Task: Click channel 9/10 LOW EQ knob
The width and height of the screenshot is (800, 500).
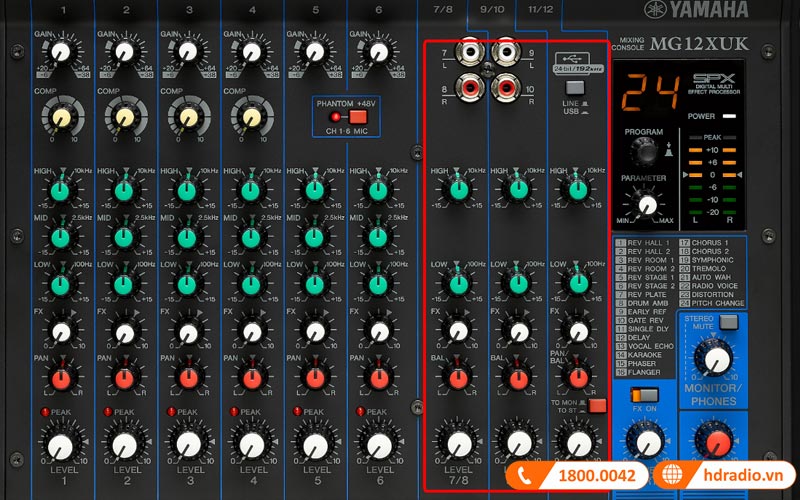Action: [x=519, y=285]
